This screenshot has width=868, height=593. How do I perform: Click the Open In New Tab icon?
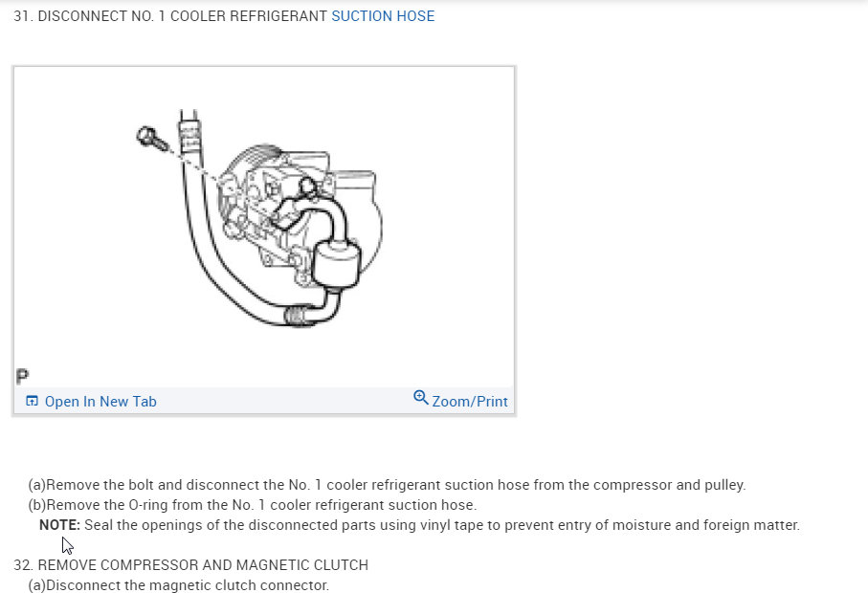[x=32, y=402]
